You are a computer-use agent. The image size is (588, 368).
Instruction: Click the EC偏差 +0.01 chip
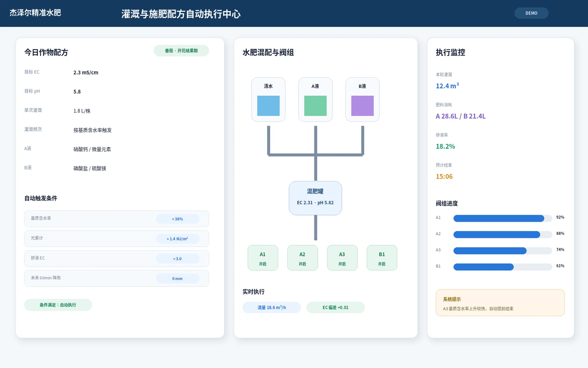pyautogui.click(x=336, y=307)
